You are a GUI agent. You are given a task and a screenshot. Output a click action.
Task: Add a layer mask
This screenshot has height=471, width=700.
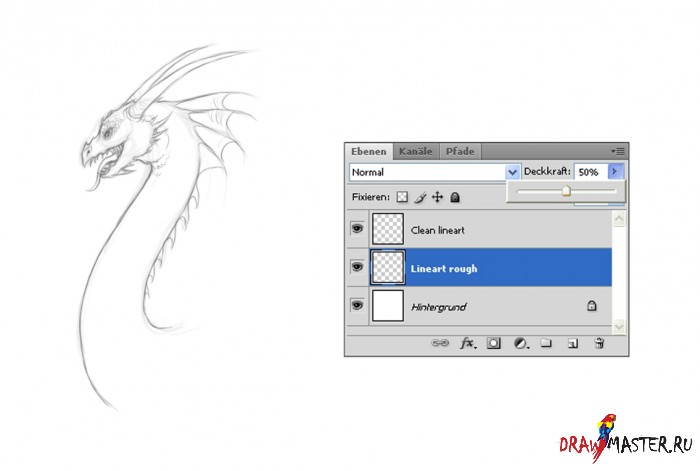coord(493,343)
